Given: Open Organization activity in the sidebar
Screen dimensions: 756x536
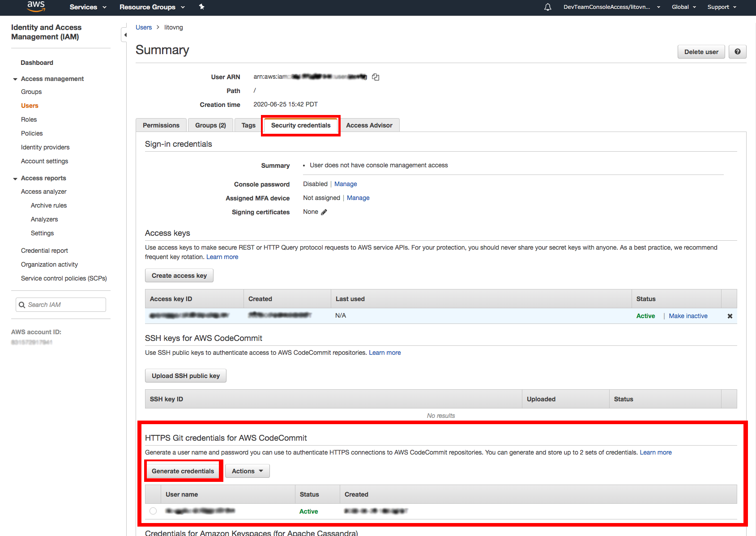Looking at the screenshot, I should pyautogui.click(x=49, y=264).
